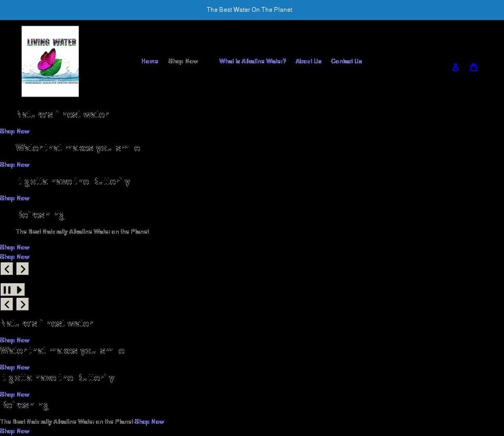The image size is (504, 436).
Task: Open the Contact Us menu item
Action: pyautogui.click(x=346, y=61)
